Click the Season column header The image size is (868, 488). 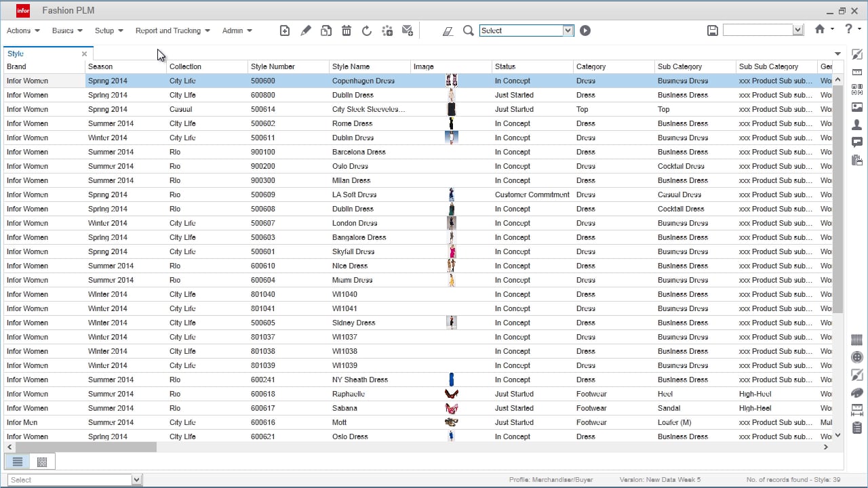click(x=100, y=66)
